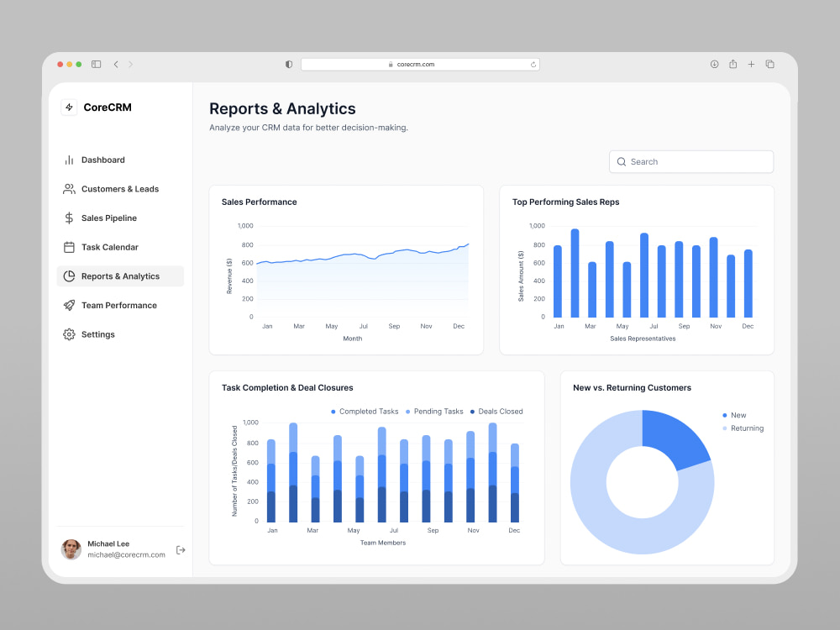Image resolution: width=840 pixels, height=630 pixels.
Task: Click the Task Calendar calendar icon
Action: point(69,247)
